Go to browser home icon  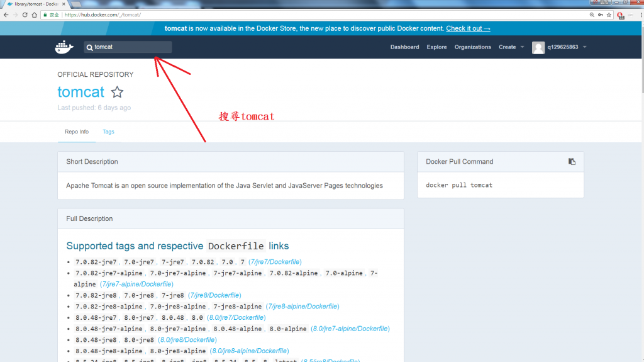click(x=35, y=15)
